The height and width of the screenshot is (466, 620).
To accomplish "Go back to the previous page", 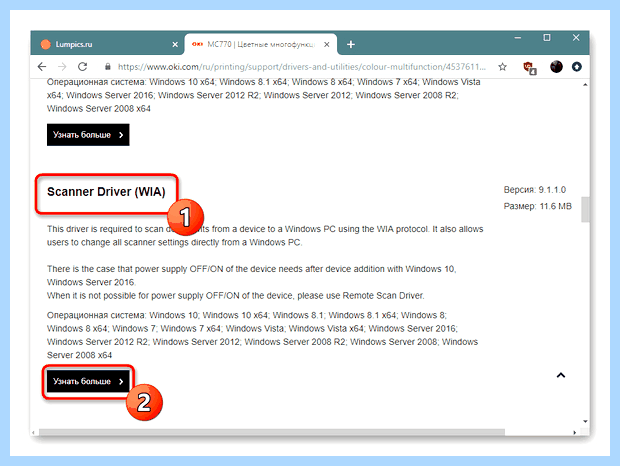I will point(42,67).
